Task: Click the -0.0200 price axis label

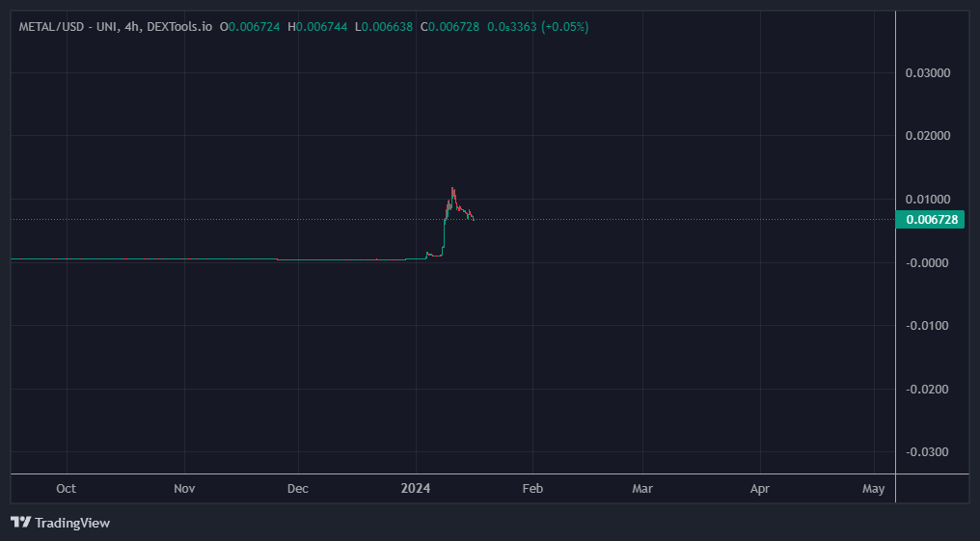Action: 927,390
